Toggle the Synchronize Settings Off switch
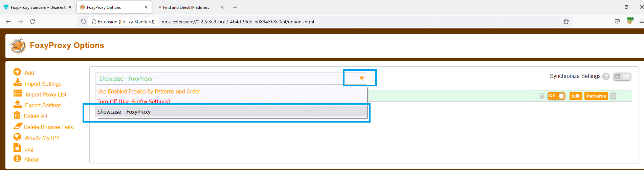The height and width of the screenshot is (170, 644). [x=622, y=77]
